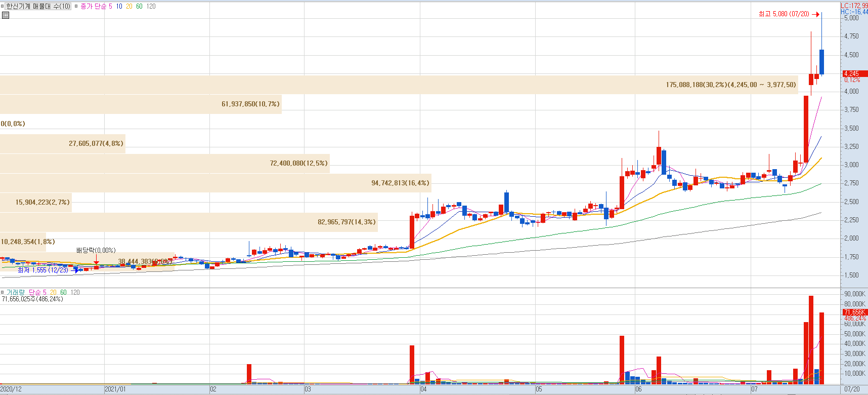868x395 pixels.
Task: Select the volume profile bar 94,742,813(16.4%)
Action: (215, 183)
